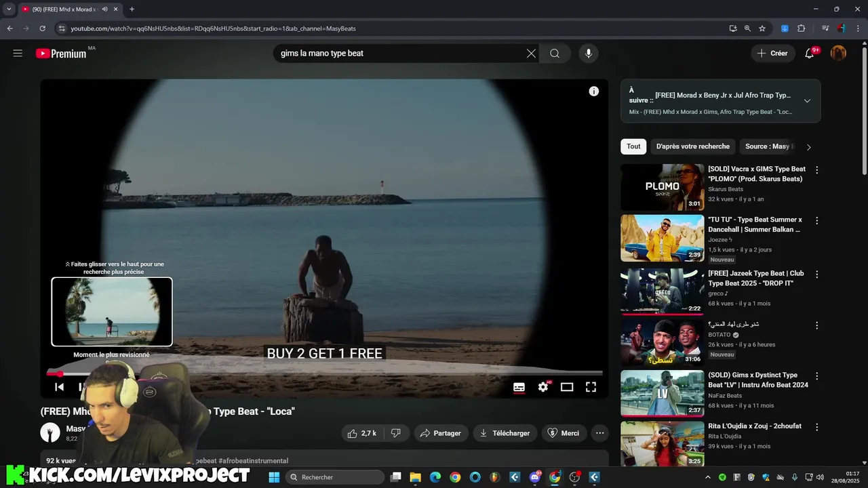Open options for the TU TU video
868x488 pixels.
coord(816,221)
